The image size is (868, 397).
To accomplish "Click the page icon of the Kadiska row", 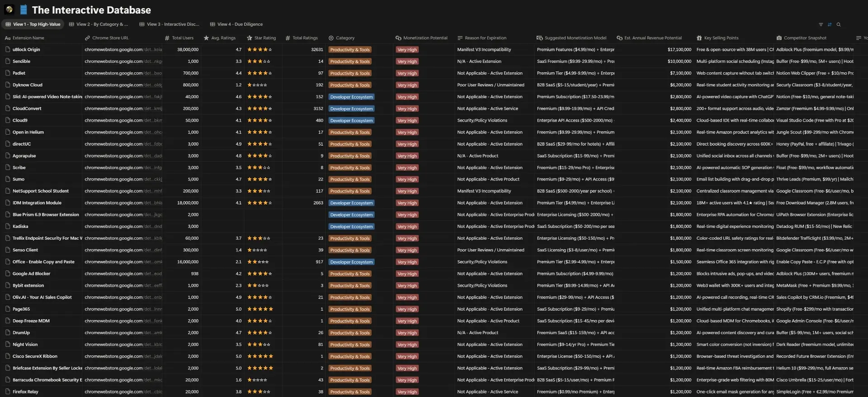I will (x=8, y=226).
